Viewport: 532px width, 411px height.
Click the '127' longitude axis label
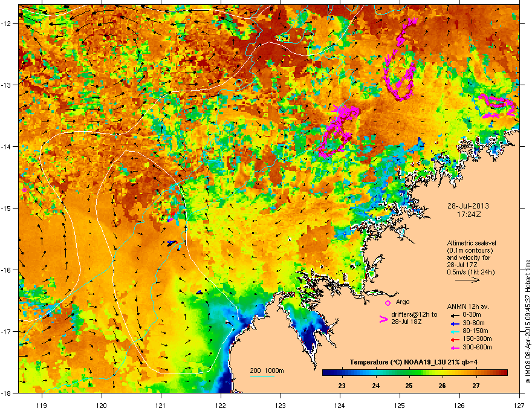click(x=519, y=405)
